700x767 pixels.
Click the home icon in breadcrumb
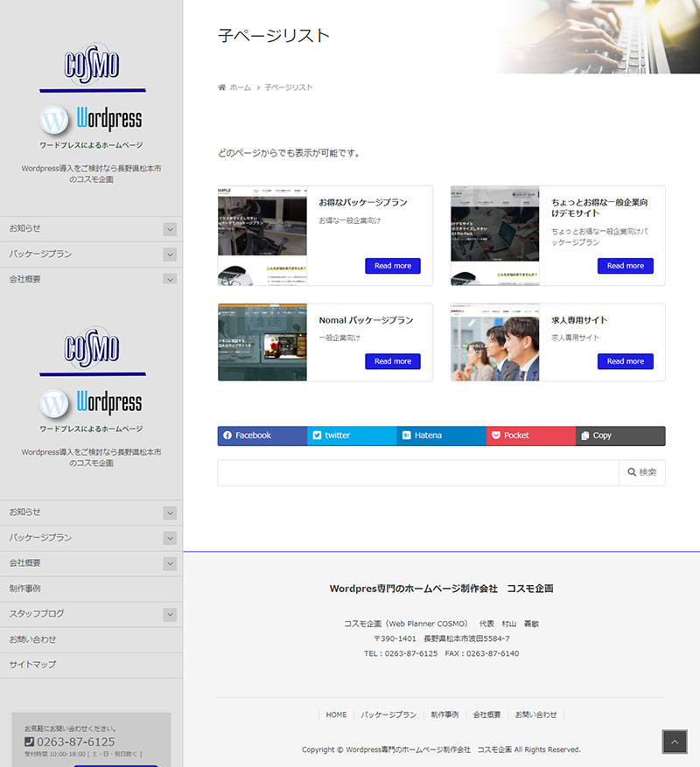point(222,87)
